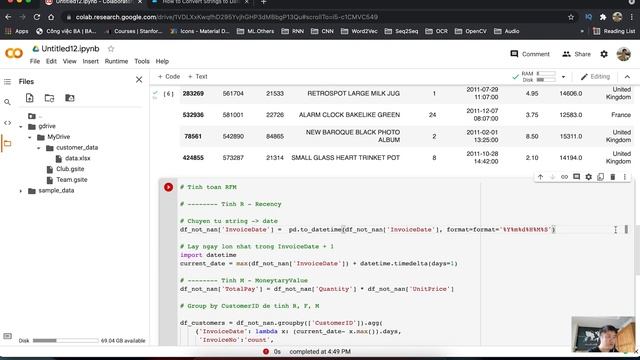Open browser extensions puzzle icon

tap(603, 17)
